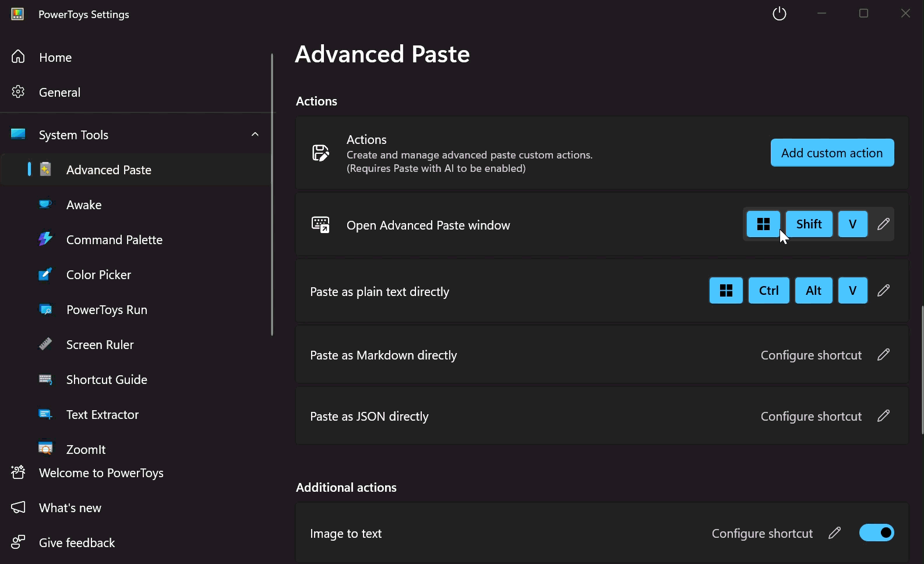
Task: Toggle the Image to text switch off
Action: coord(877,533)
